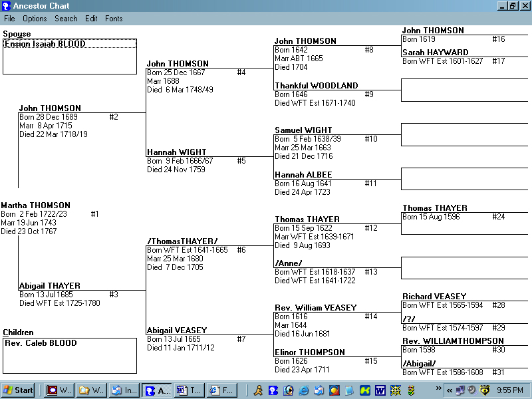The image size is (532, 399).
Task: Click the Start button
Action: (x=19, y=390)
